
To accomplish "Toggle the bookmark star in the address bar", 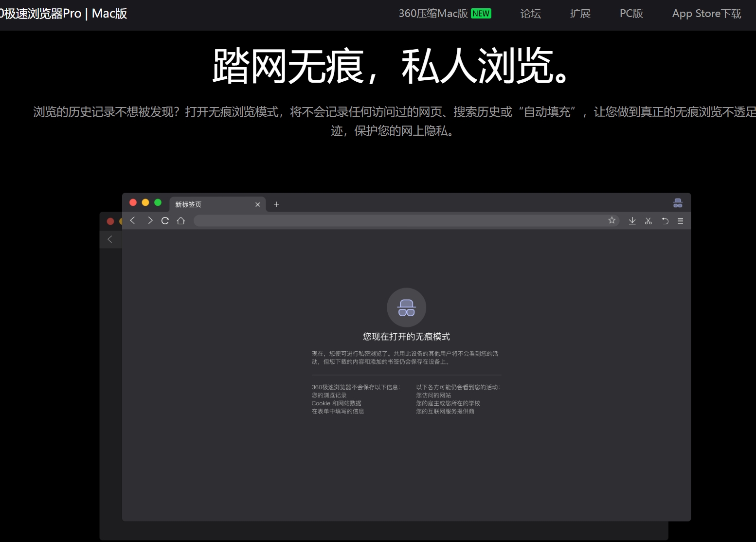I will coord(612,220).
